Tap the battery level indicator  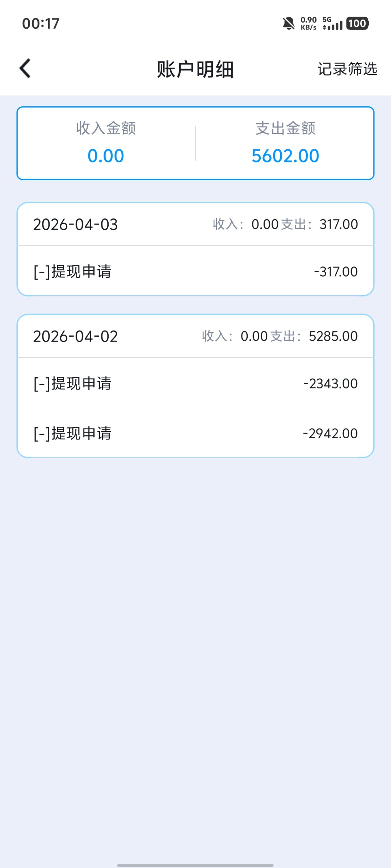[x=357, y=24]
